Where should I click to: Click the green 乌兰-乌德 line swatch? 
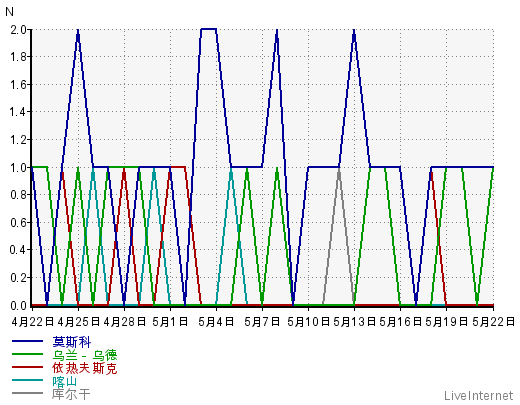[x=27, y=354]
